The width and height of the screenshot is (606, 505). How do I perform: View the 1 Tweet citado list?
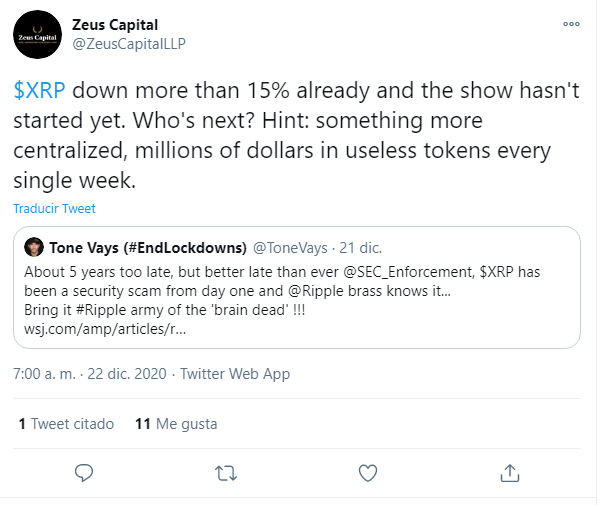coord(66,424)
